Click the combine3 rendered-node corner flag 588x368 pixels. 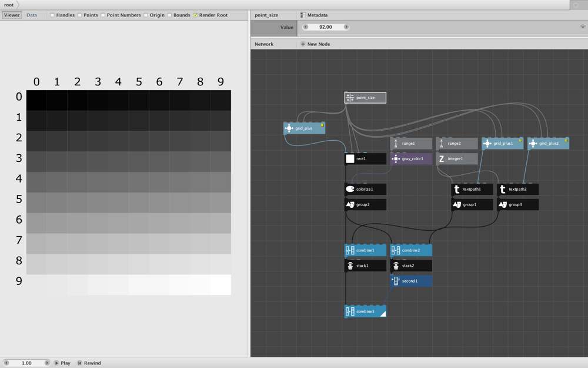click(383, 314)
